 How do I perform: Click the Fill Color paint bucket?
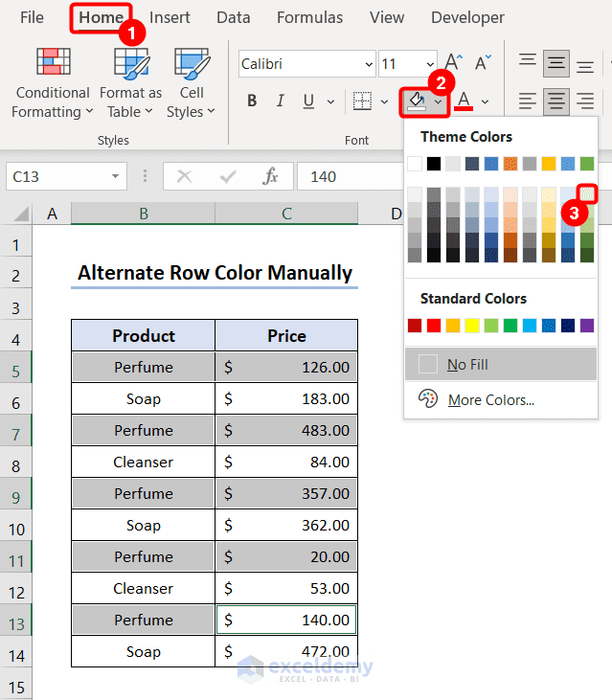417,102
